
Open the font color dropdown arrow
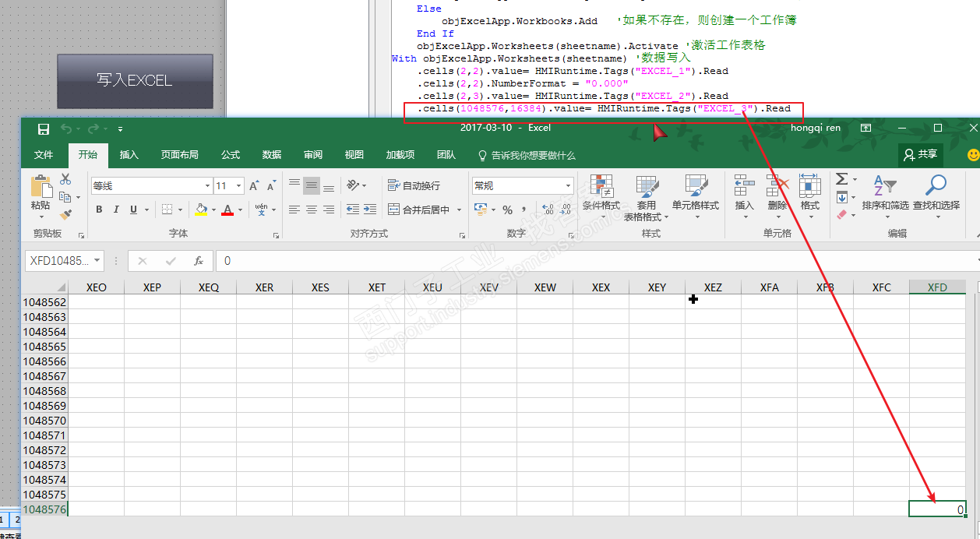[240, 210]
